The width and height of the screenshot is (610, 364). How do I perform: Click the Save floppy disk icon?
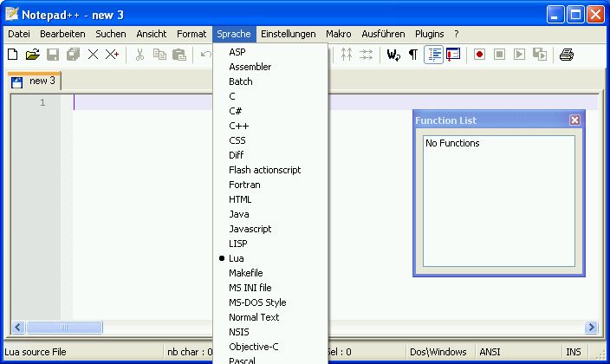(x=53, y=55)
